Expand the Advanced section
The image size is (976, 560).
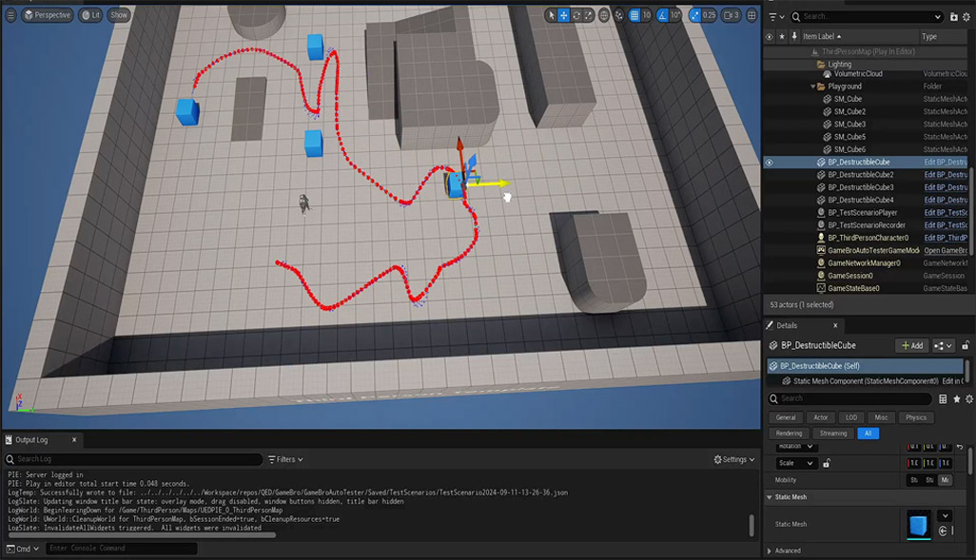(x=770, y=550)
